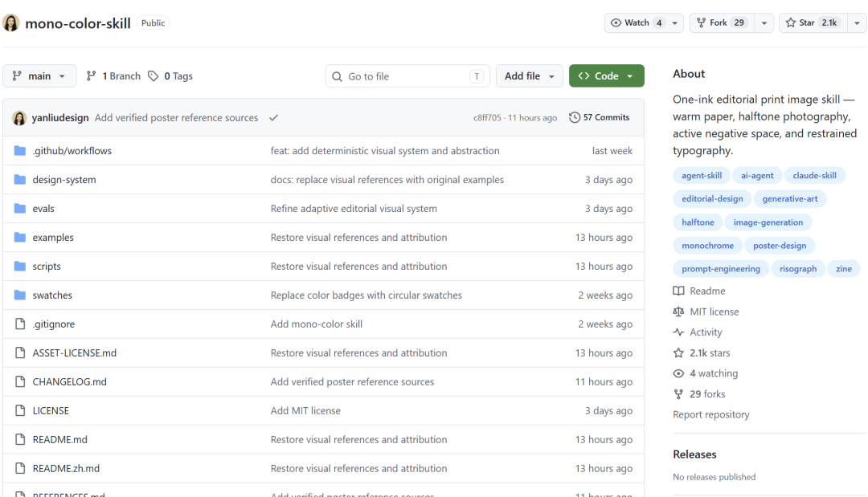Click Report repository link
Viewport: 868px width, 497px height.
coord(710,414)
